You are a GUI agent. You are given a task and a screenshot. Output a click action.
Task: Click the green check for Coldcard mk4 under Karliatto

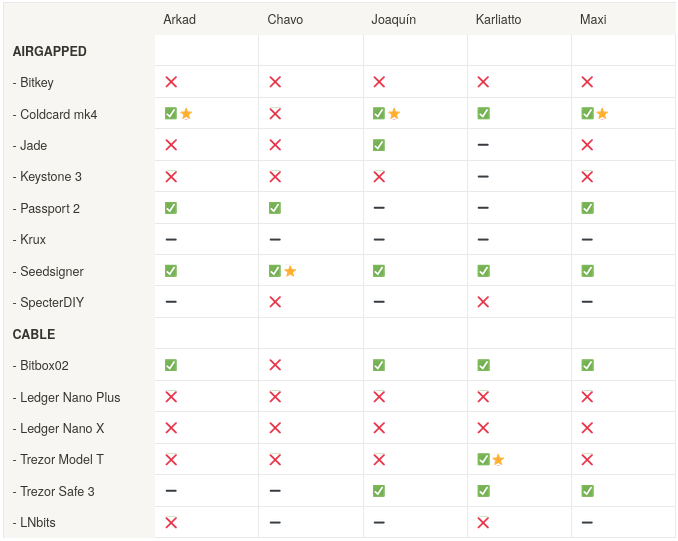(x=483, y=113)
